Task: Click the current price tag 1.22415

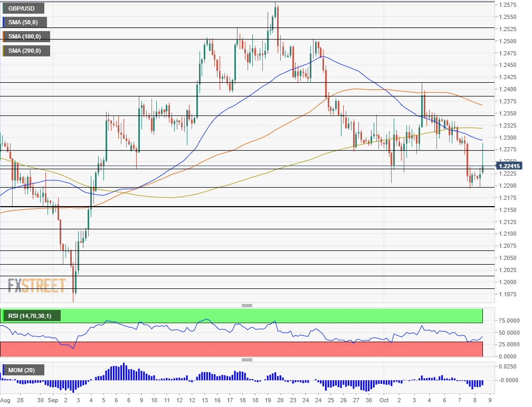Action: (x=508, y=166)
